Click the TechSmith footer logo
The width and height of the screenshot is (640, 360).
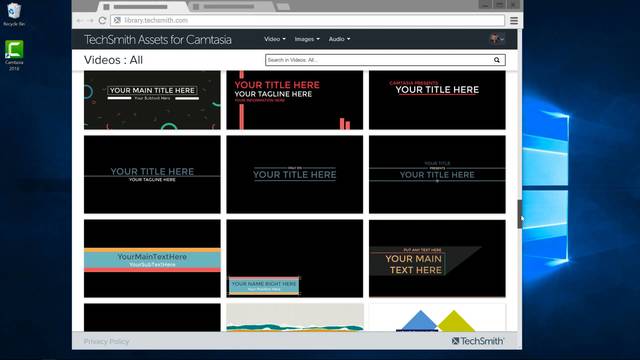click(x=478, y=341)
